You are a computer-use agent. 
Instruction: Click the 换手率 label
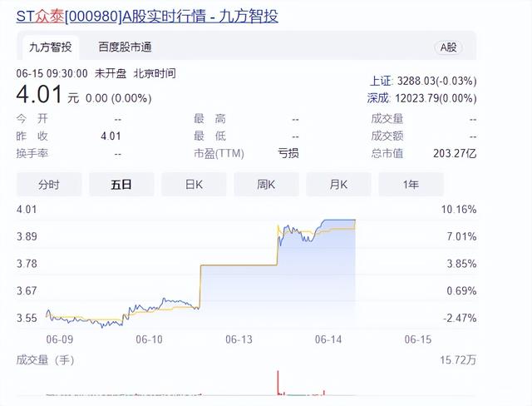click(32, 153)
